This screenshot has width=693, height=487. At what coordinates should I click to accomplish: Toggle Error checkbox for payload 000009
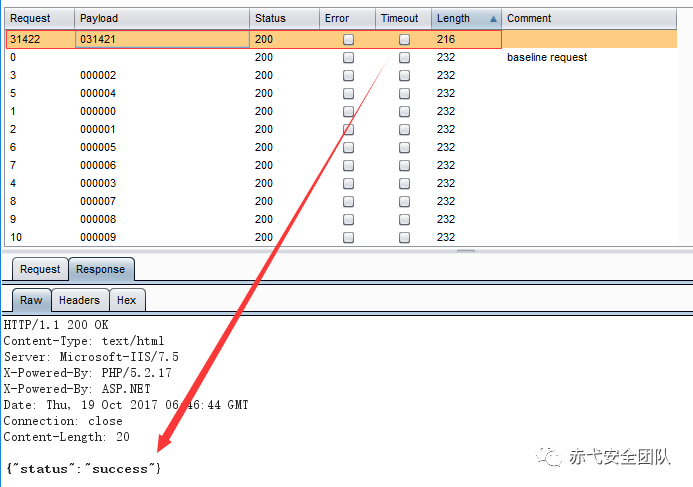(348, 237)
